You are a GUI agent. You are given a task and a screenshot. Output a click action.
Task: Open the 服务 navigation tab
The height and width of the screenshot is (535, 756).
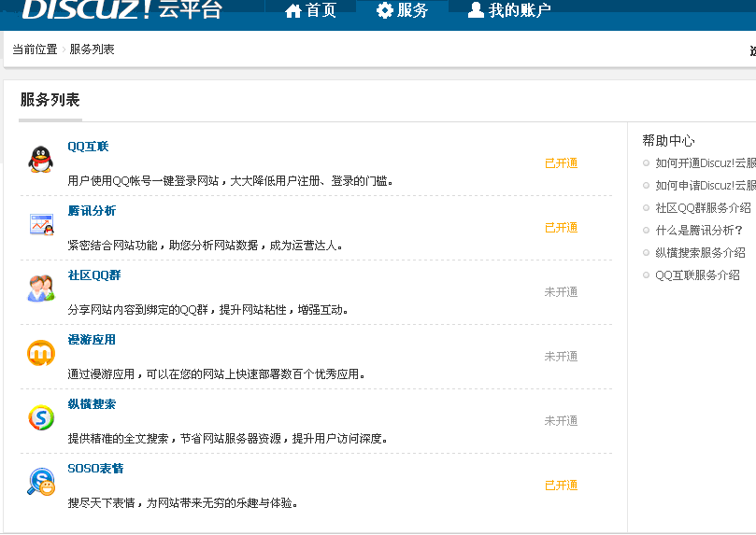[402, 10]
